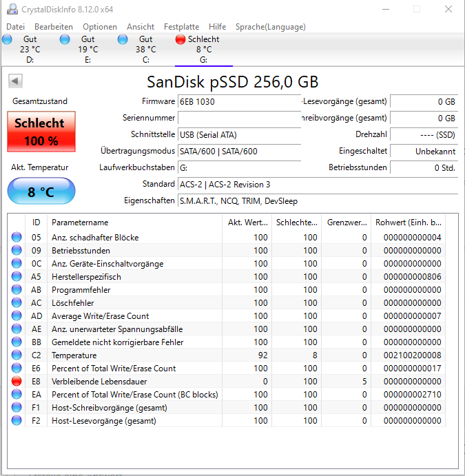
Task: Select the 'Gemeldete nicht korrigierbare Fehler' parameter
Action: click(118, 342)
